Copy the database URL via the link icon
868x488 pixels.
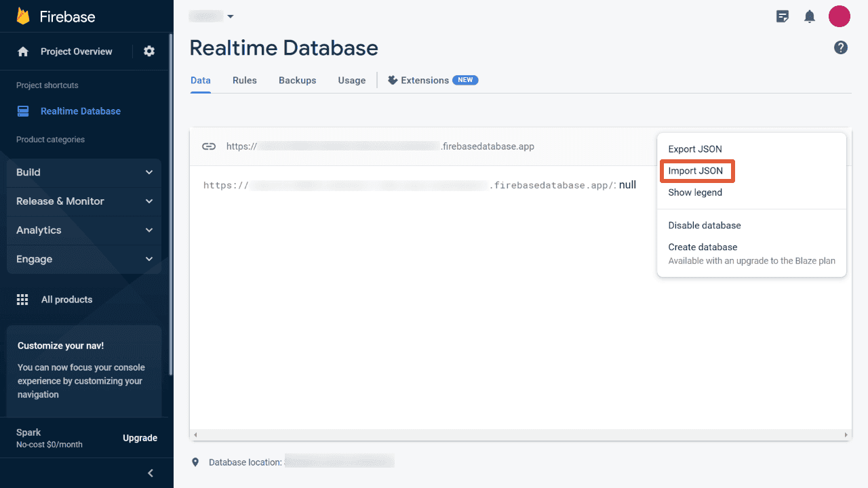[209, 146]
